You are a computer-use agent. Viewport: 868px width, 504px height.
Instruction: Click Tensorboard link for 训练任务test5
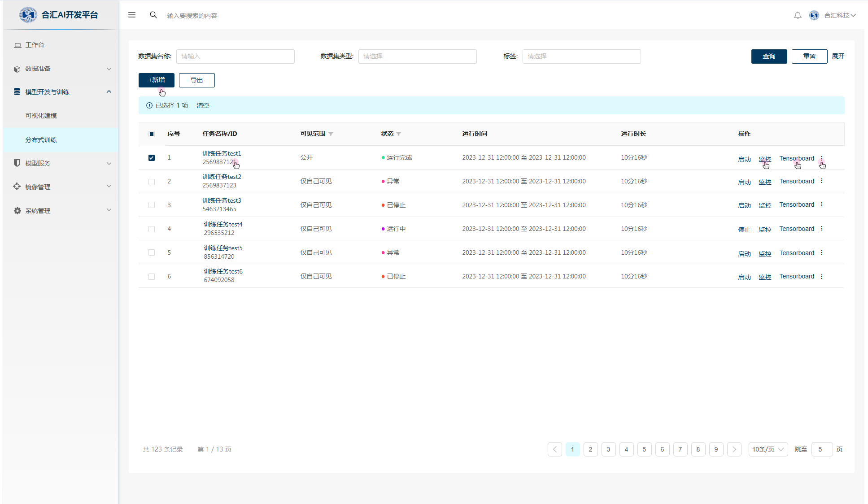[x=796, y=253]
